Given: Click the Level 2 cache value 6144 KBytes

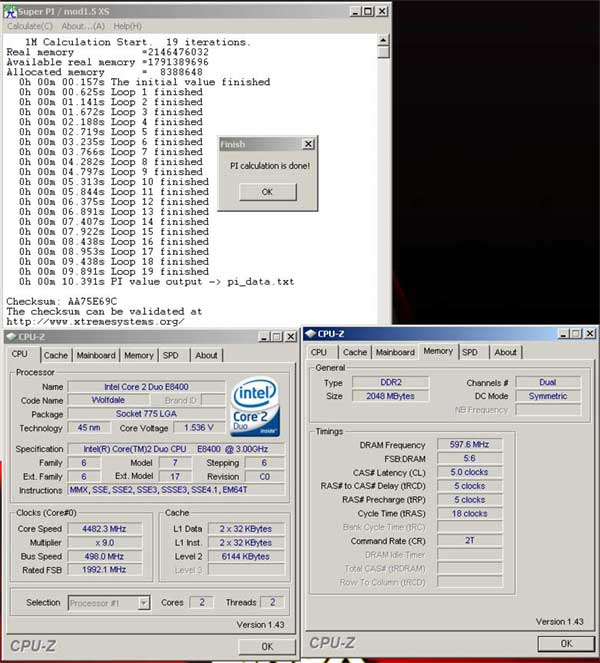Looking at the screenshot, I should click(246, 556).
